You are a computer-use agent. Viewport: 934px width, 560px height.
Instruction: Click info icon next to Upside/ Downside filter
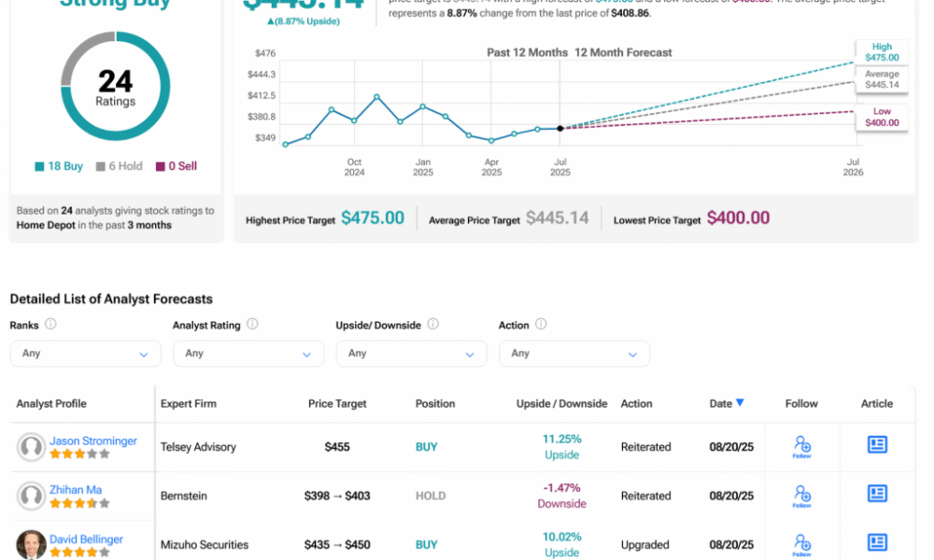coord(433,325)
